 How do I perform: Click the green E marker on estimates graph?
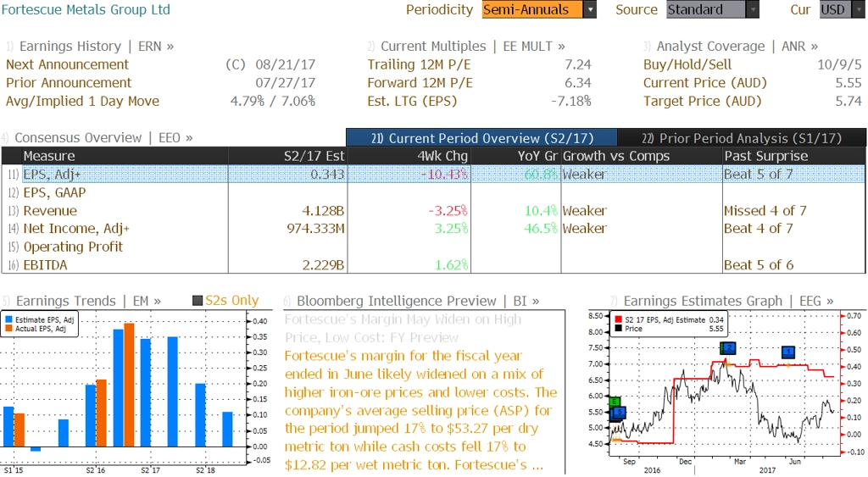[x=614, y=402]
